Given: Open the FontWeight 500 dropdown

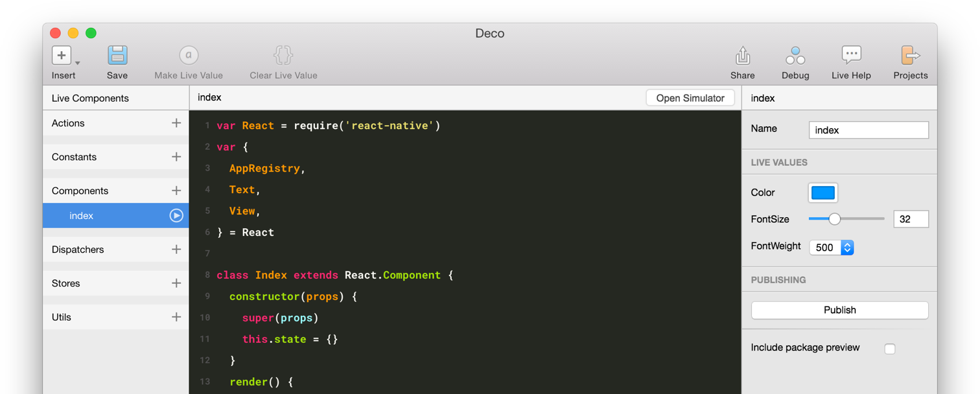Looking at the screenshot, I should pyautogui.click(x=832, y=247).
